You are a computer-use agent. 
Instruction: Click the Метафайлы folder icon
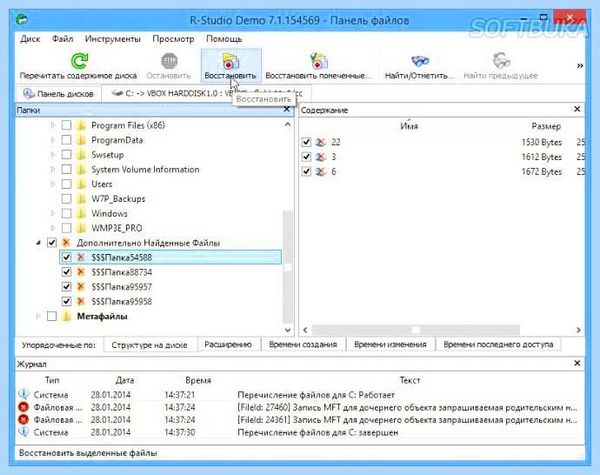(67, 316)
